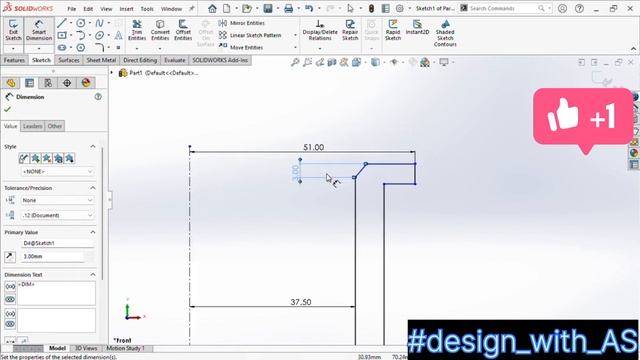Screen dimensions: 640x360
Task: Collapse the Style section
Action: [93, 146]
